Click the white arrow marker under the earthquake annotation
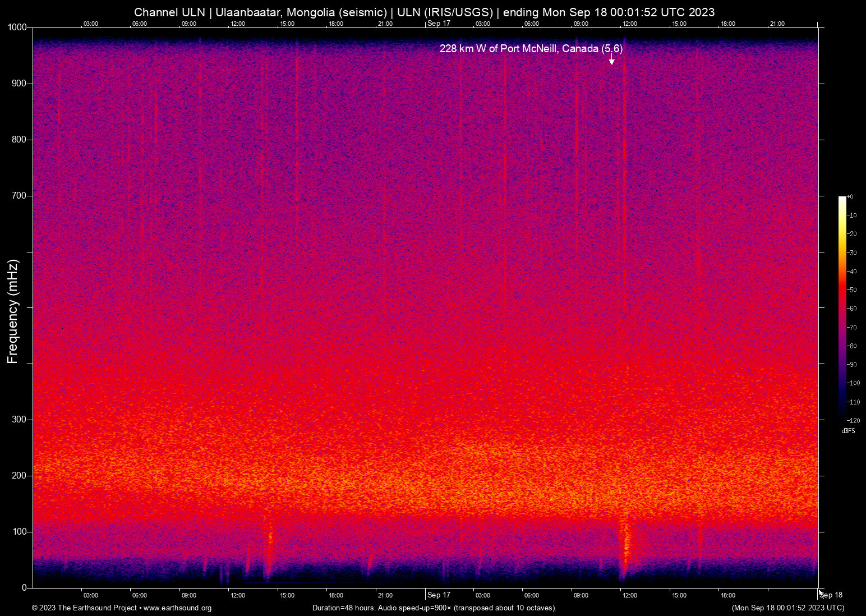 tap(611, 61)
